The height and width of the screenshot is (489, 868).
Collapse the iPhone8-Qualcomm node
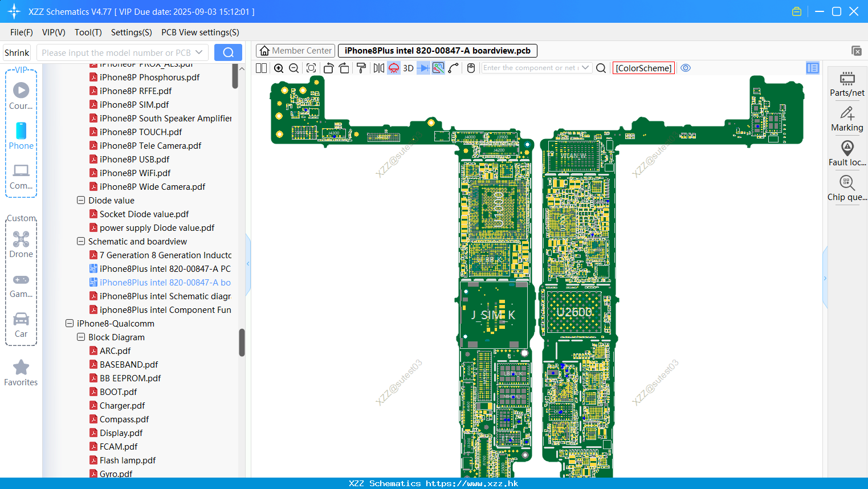[x=70, y=324]
